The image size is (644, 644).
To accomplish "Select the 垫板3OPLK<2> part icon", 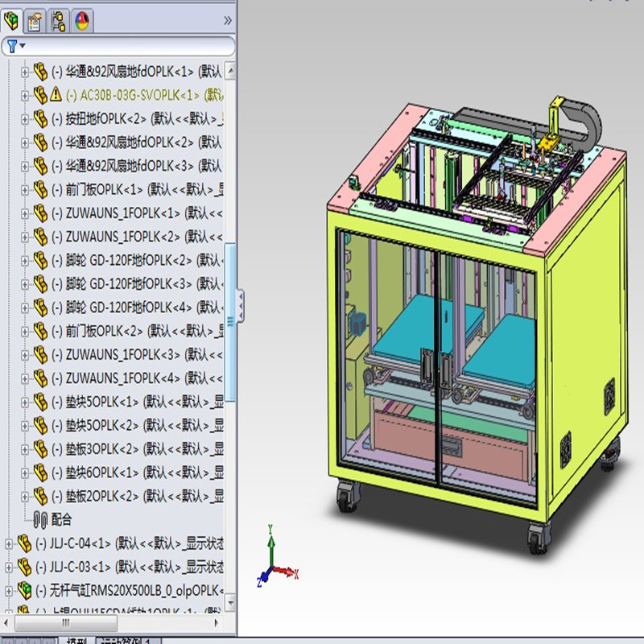I will (40, 449).
